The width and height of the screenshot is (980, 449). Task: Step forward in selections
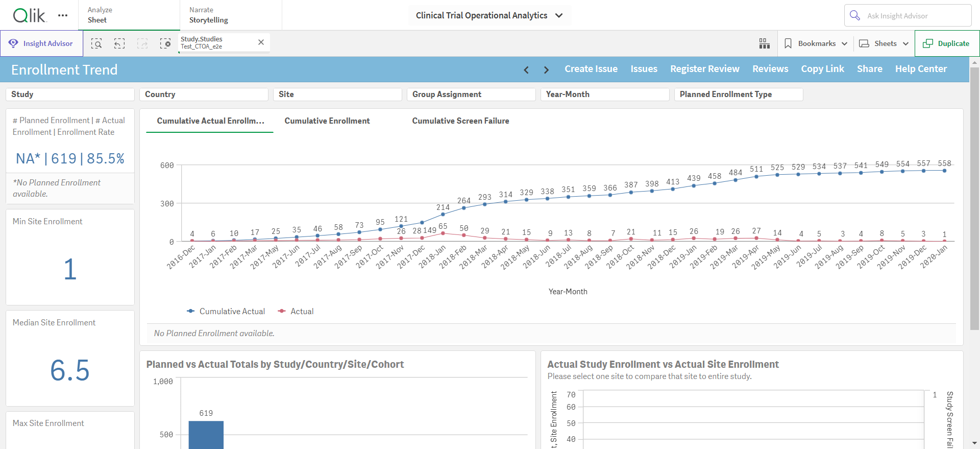(142, 43)
